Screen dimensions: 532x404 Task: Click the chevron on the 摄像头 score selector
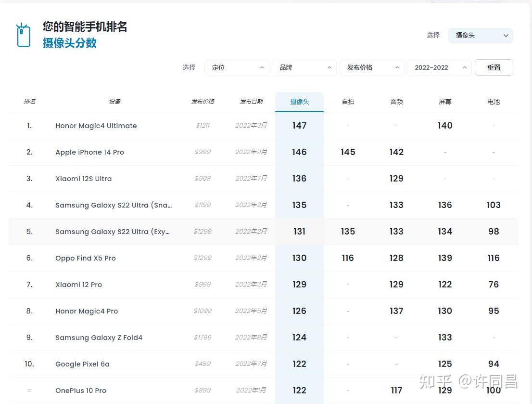[x=506, y=35]
